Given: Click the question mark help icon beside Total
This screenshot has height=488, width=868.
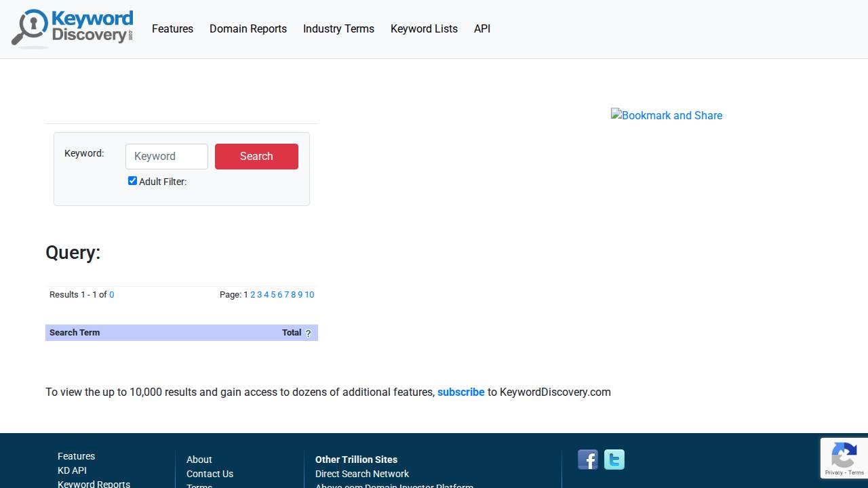Looking at the screenshot, I should 309,333.
